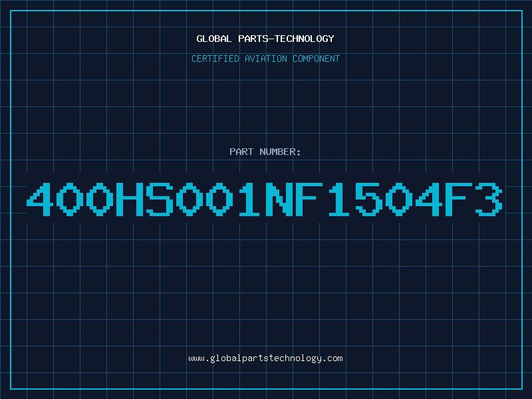The width and height of the screenshot is (532, 399).
Task: Click the word GLOBAL in the header
Action: point(213,39)
